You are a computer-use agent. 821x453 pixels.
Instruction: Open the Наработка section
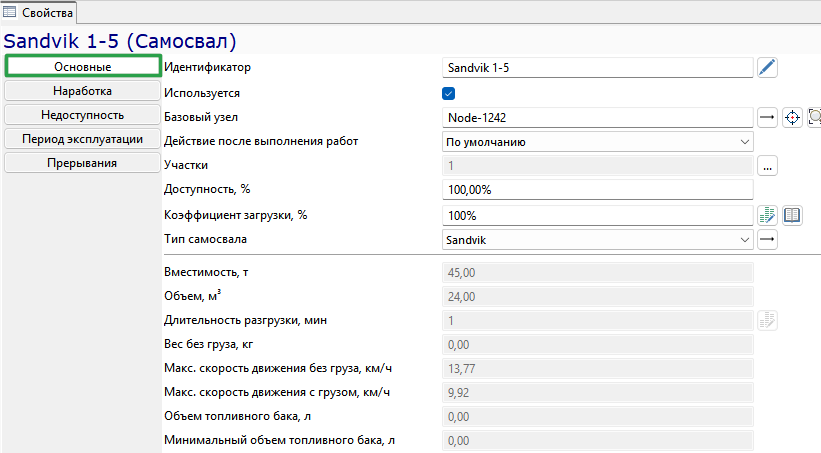pos(82,91)
